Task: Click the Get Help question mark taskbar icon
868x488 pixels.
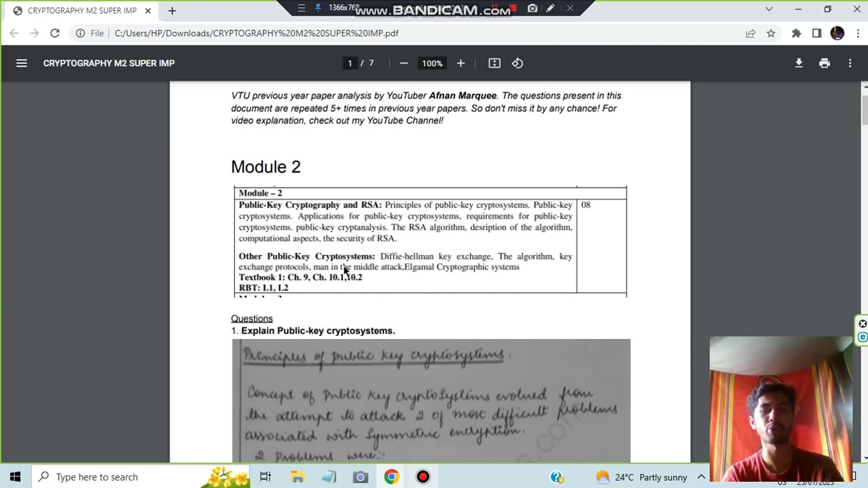Action: [557, 476]
